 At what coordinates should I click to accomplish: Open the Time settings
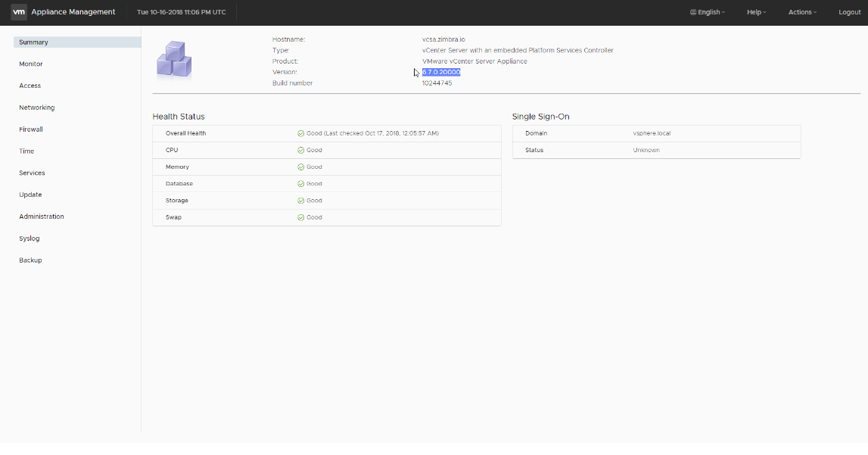26,151
